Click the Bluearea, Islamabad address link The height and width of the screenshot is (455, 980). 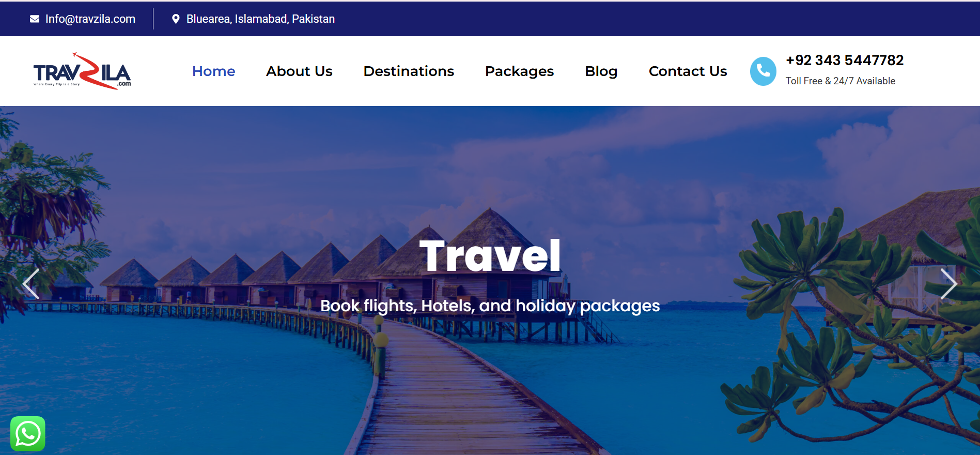[x=260, y=19]
